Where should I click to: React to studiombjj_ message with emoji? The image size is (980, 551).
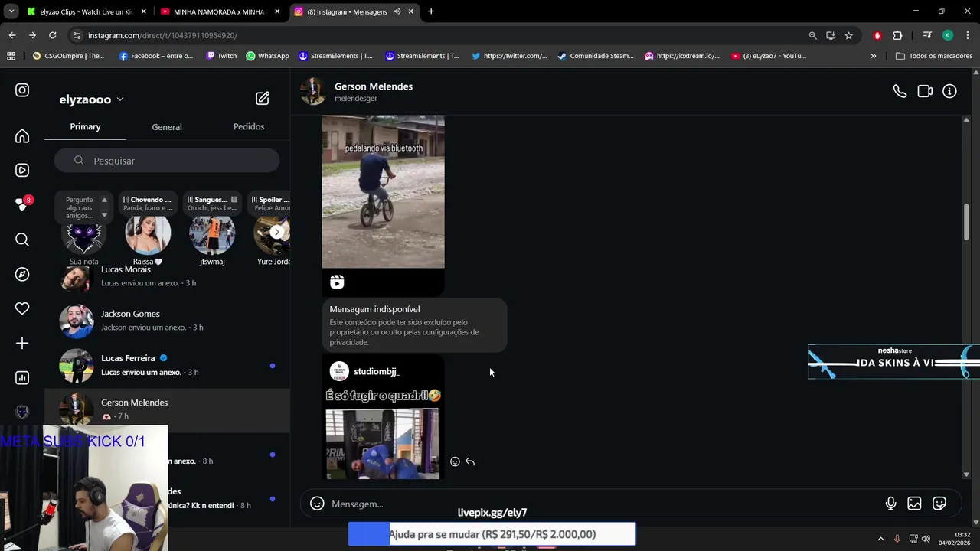455,461
